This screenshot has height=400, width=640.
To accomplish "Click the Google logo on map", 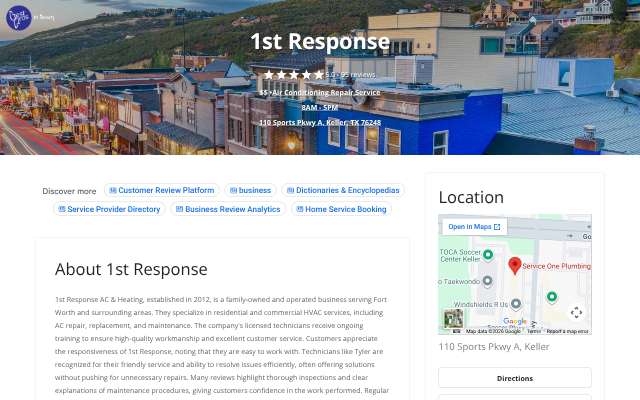I will pos(515,322).
